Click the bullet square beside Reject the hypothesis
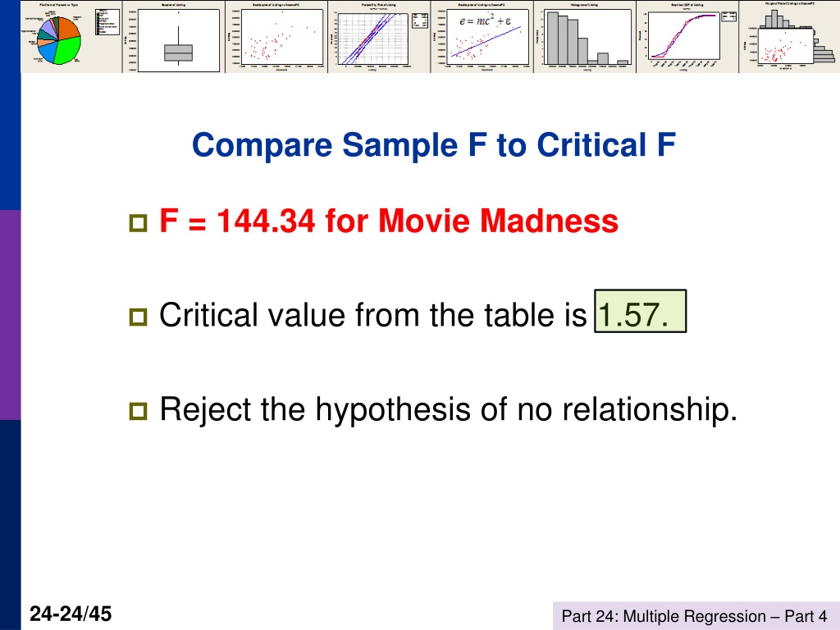Image resolution: width=840 pixels, height=630 pixels. 138,412
